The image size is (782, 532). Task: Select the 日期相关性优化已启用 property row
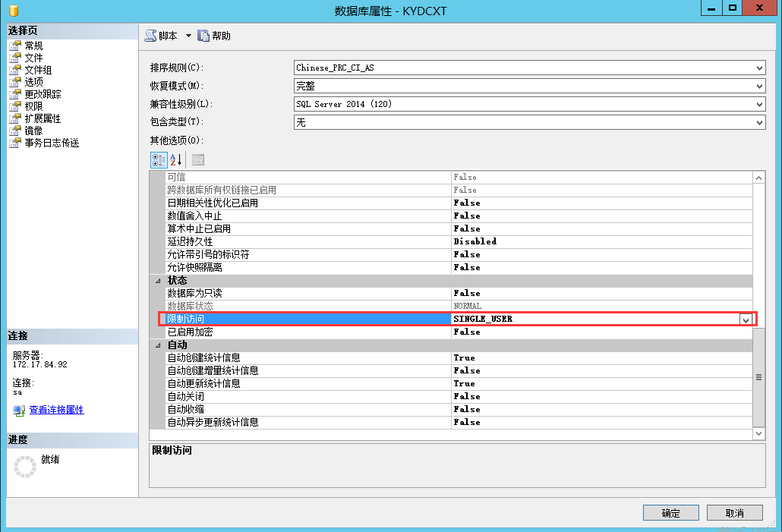459,203
